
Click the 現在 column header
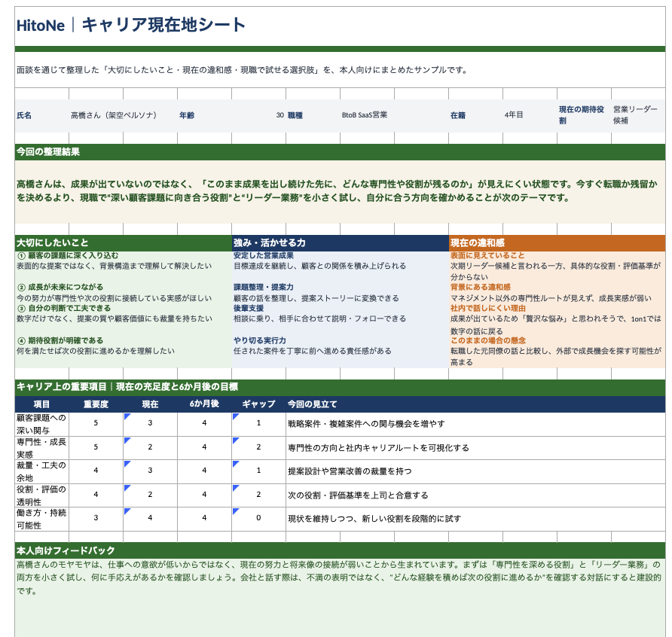[150, 404]
